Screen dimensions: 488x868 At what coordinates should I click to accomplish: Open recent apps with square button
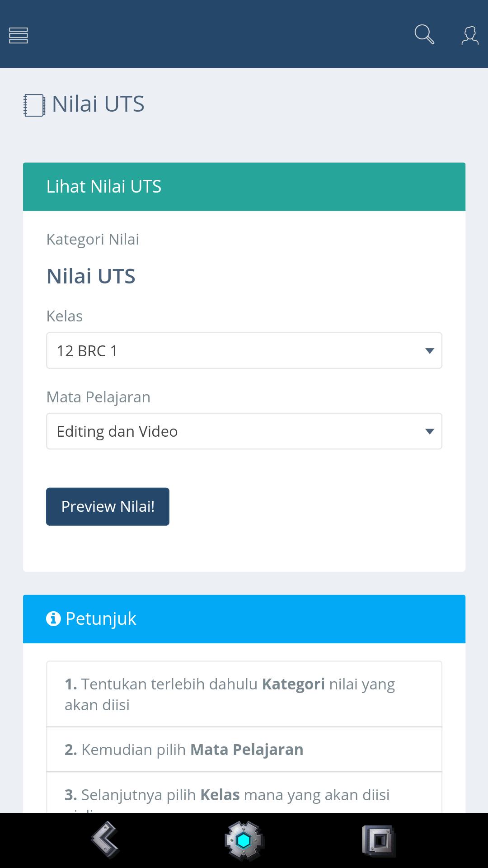coord(379,840)
